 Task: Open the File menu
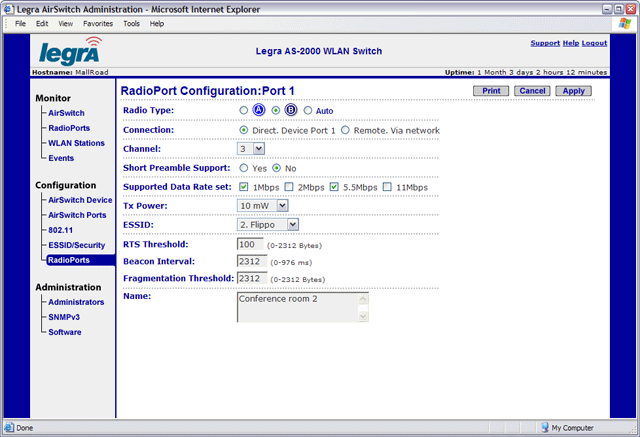(x=20, y=24)
